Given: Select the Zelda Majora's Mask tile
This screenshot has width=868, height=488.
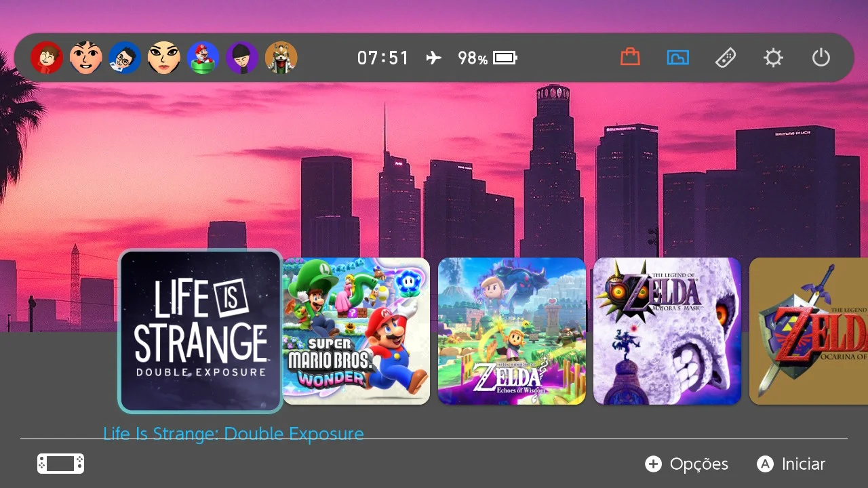Looking at the screenshot, I should click(x=667, y=331).
